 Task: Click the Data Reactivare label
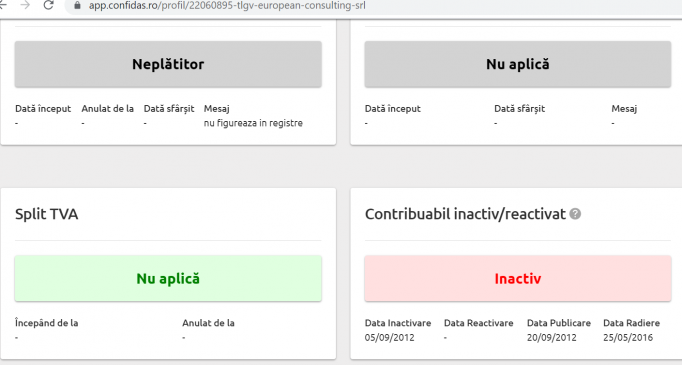point(478,323)
